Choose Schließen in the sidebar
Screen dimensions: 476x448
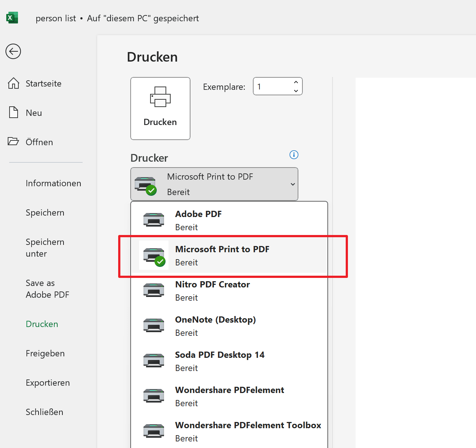pos(44,412)
